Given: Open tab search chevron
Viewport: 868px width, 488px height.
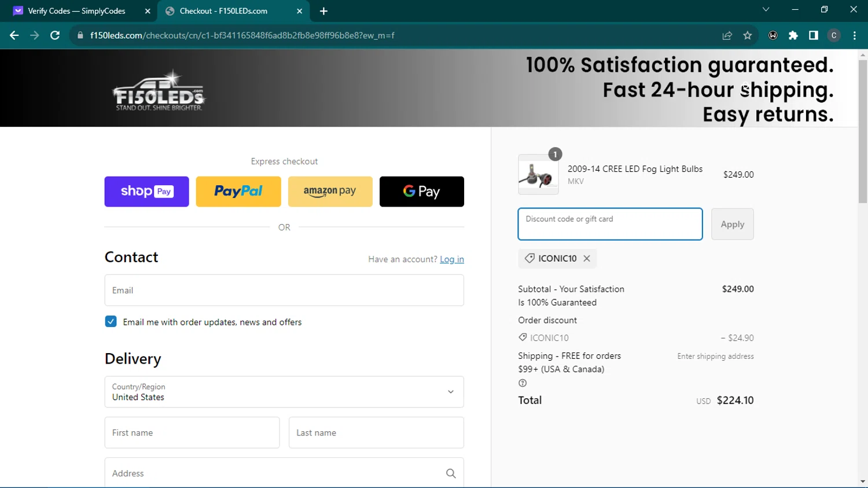Looking at the screenshot, I should pos(766,9).
